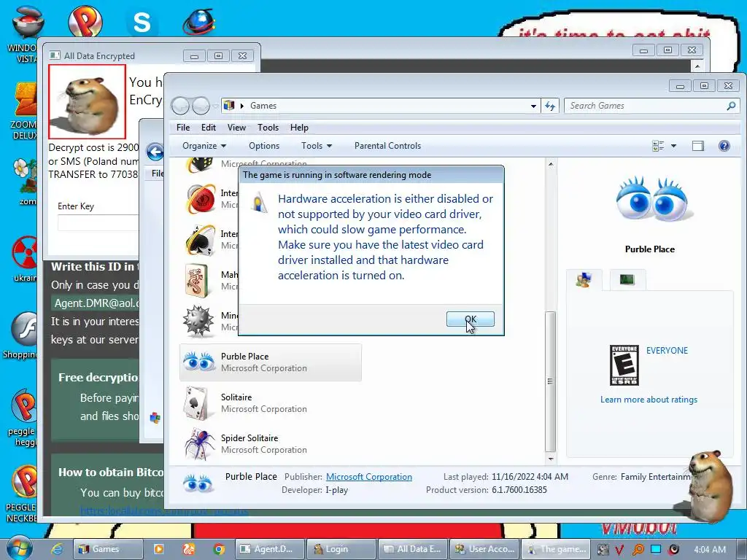Open the View menu in Games window
The image size is (747, 560).
(236, 127)
